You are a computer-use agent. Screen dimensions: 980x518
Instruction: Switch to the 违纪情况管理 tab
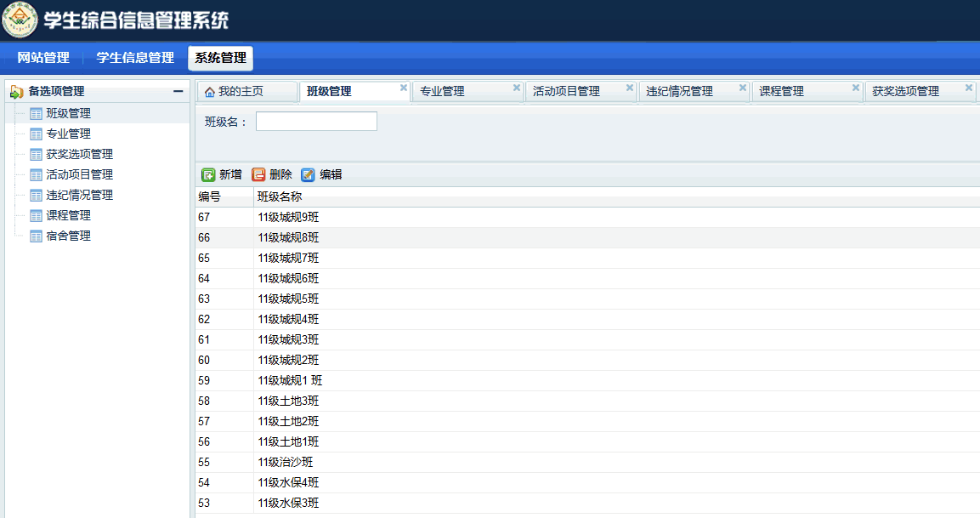tap(679, 92)
